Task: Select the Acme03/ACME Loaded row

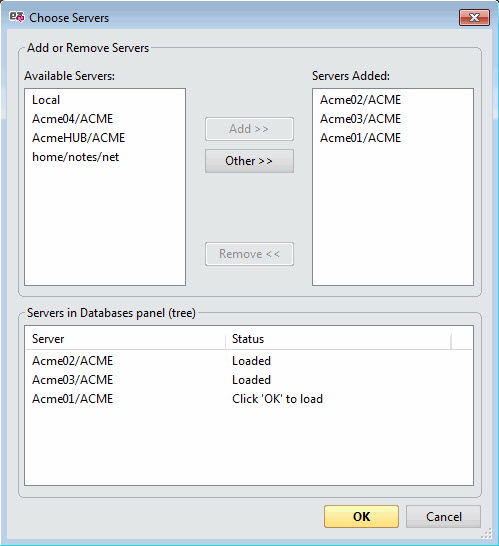Action: tap(249, 380)
